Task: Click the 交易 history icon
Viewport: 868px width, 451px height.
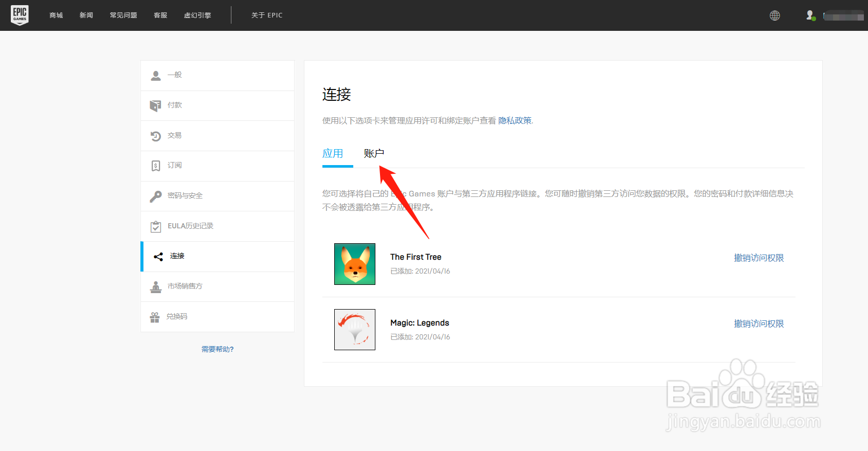Action: click(x=156, y=136)
